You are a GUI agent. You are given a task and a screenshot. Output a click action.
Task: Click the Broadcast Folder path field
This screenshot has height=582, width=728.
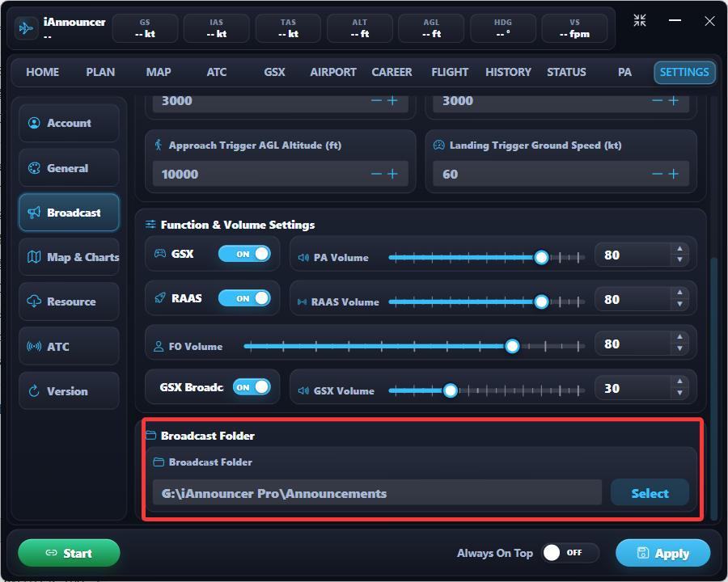coord(377,493)
